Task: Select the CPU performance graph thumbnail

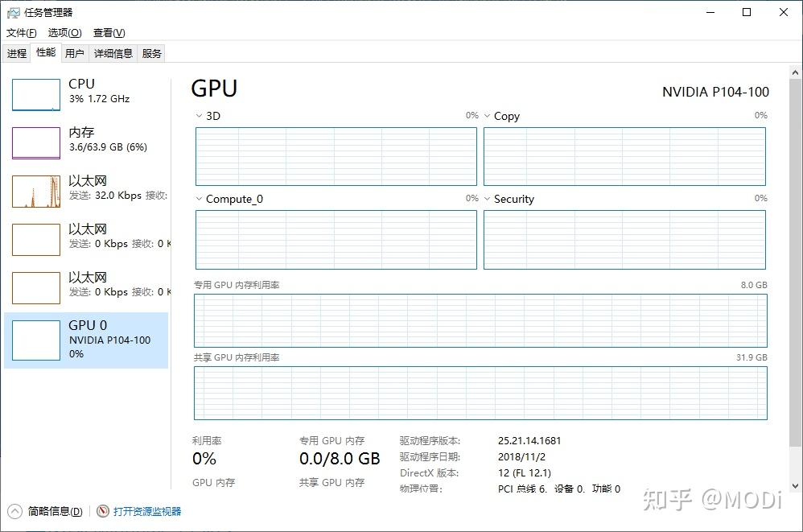Action: pyautogui.click(x=36, y=95)
